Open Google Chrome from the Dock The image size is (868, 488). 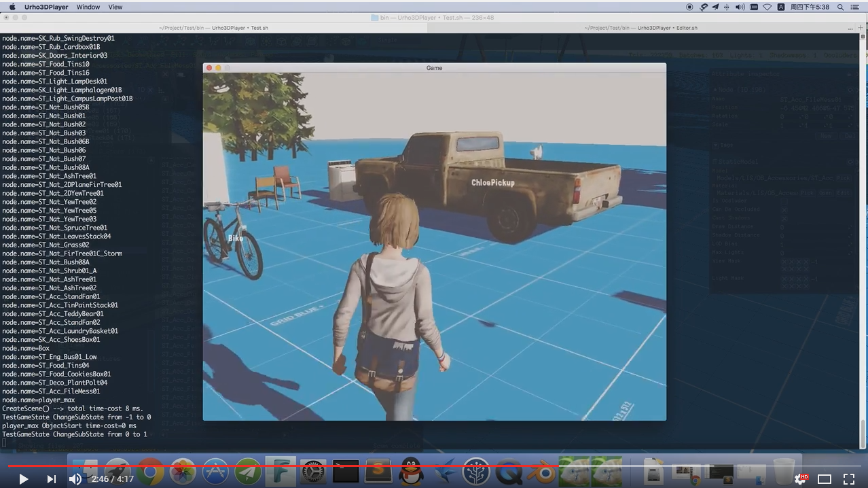click(150, 471)
